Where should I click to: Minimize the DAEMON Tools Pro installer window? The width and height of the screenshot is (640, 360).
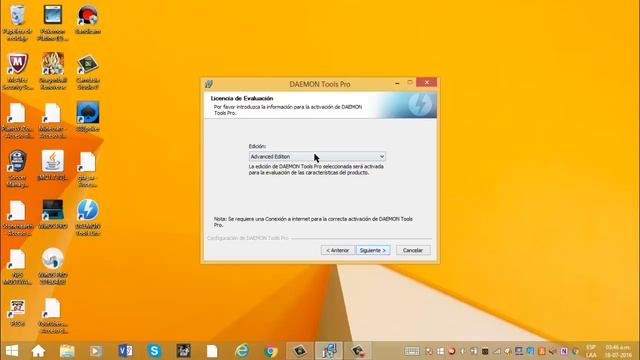point(397,83)
